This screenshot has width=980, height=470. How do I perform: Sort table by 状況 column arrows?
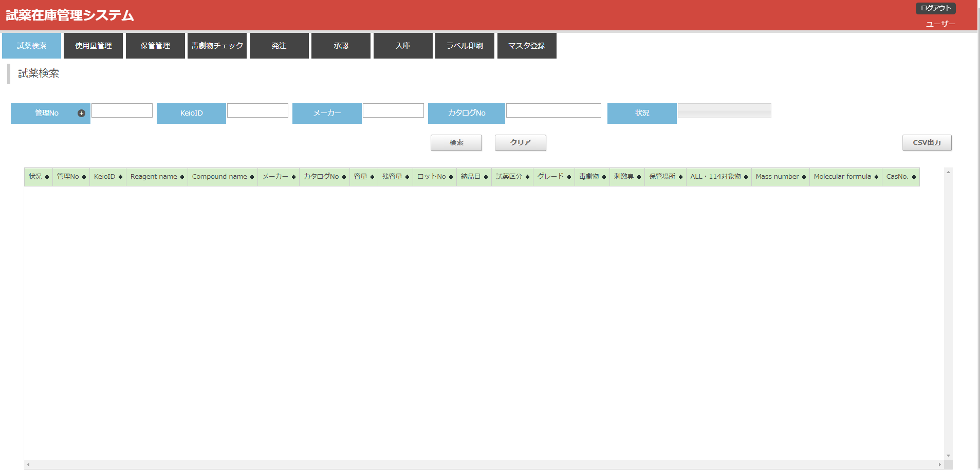pyautogui.click(x=47, y=177)
